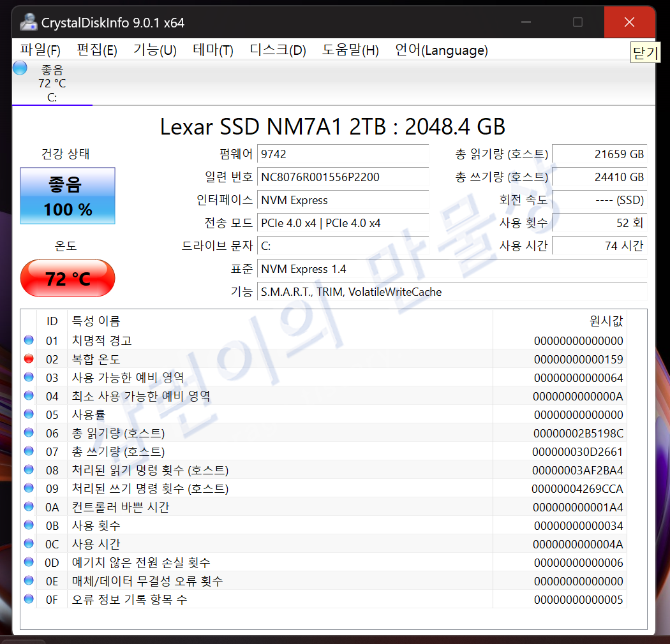Click blue status dot for row 0A

coord(29,506)
